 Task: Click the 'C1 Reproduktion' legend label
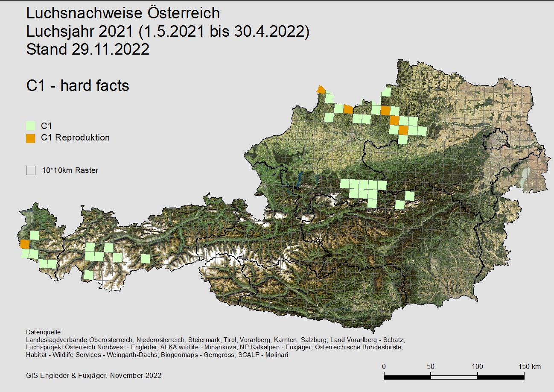(75, 137)
